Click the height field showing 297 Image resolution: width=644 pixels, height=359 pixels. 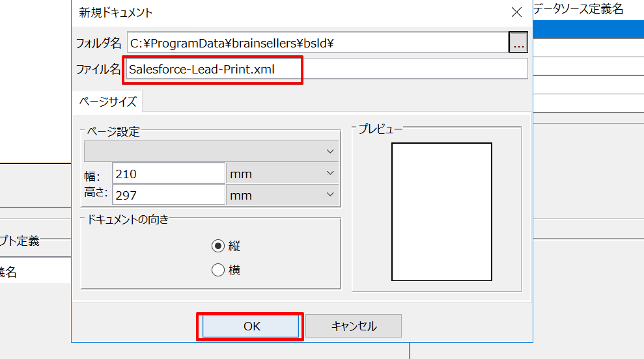169,195
